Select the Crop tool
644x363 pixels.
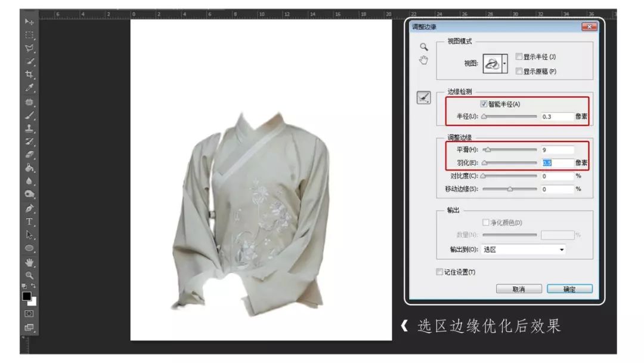tap(29, 75)
